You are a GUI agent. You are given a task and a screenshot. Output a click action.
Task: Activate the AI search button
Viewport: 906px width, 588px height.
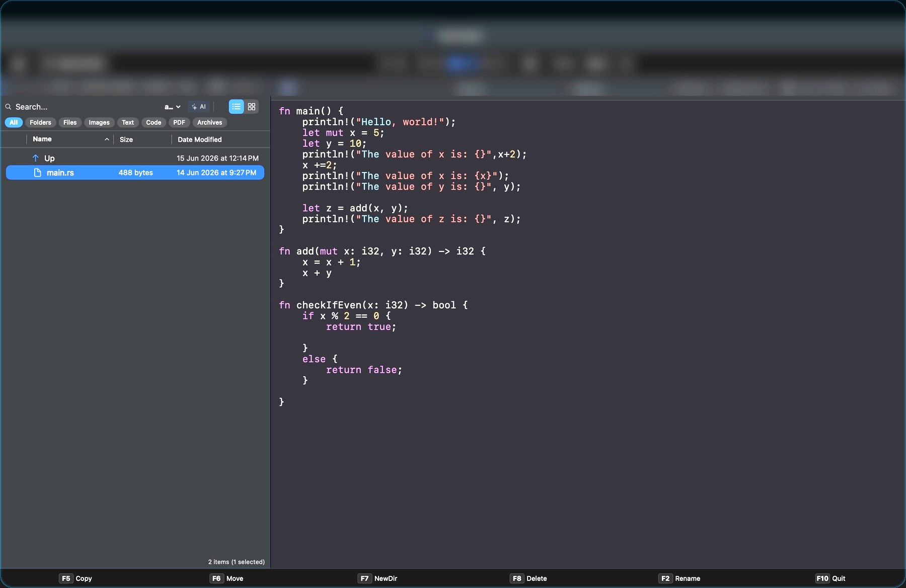point(199,107)
